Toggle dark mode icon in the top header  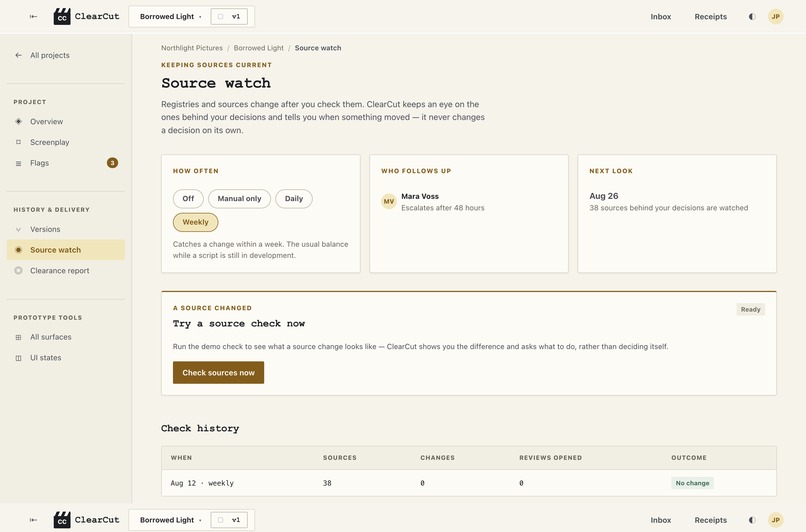click(x=752, y=16)
